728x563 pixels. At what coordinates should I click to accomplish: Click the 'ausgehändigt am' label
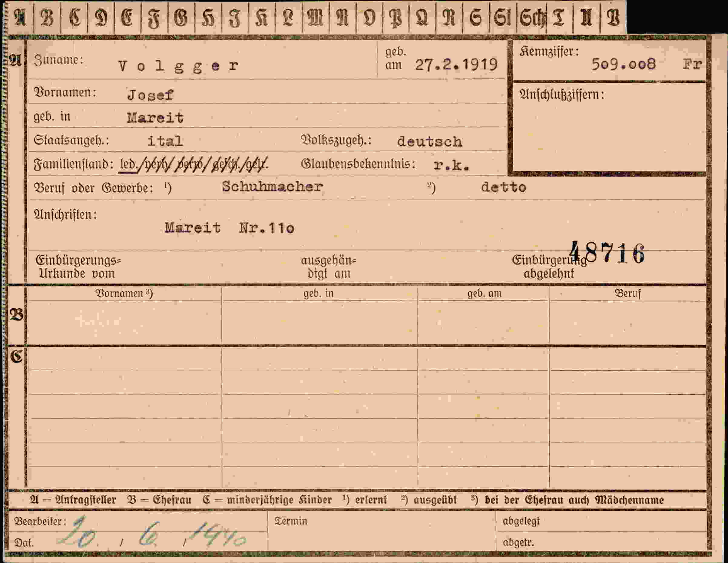pyautogui.click(x=329, y=267)
